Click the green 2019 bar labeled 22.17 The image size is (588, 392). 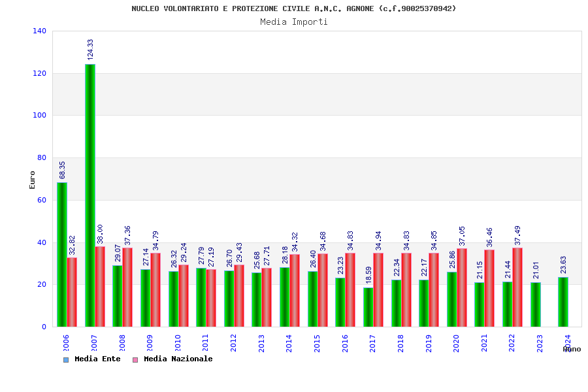[x=424, y=303]
